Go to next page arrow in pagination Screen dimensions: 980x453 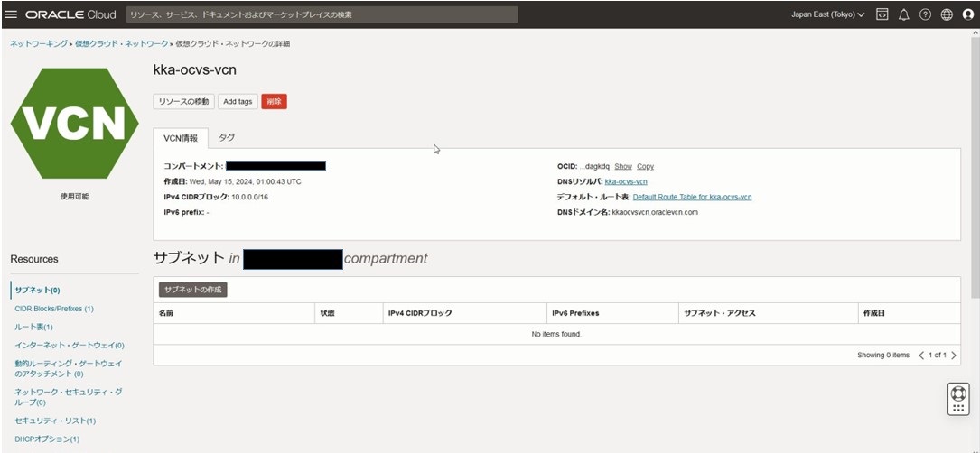[x=954, y=356]
